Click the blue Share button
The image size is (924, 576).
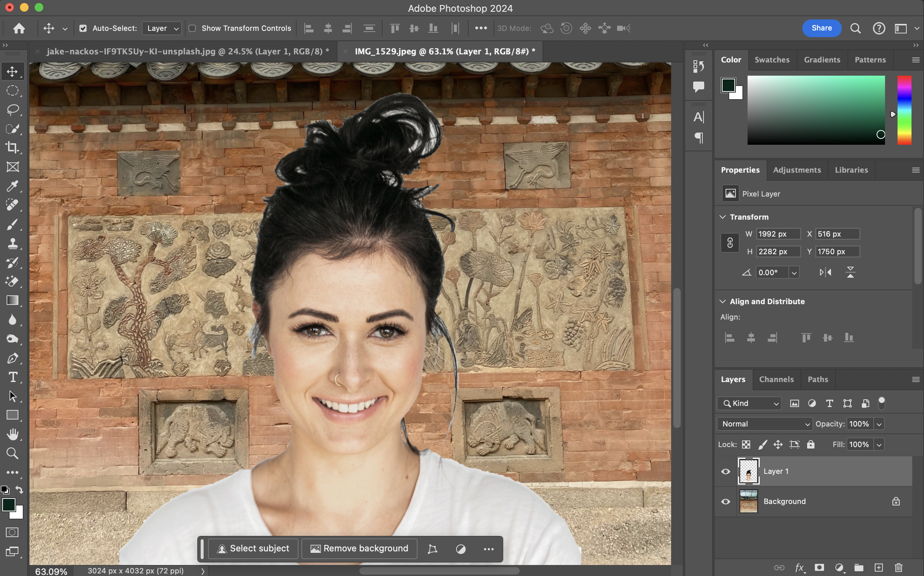coord(821,28)
